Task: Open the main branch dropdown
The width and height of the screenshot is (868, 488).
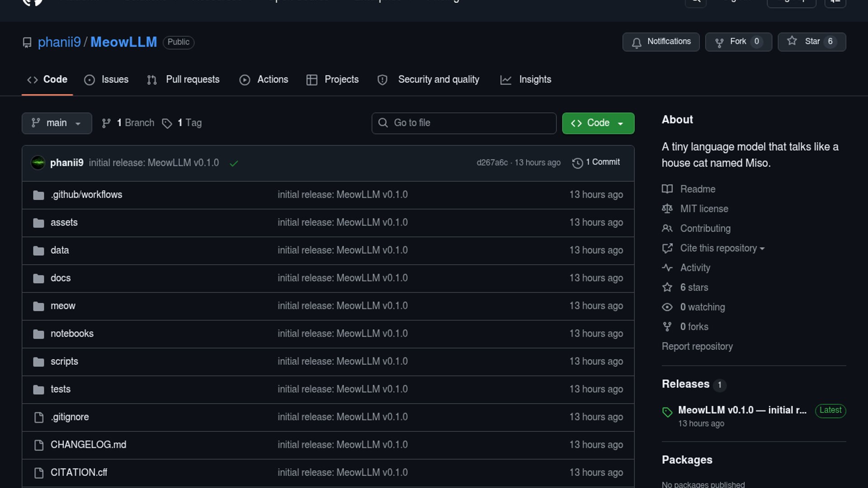Action: tap(57, 123)
